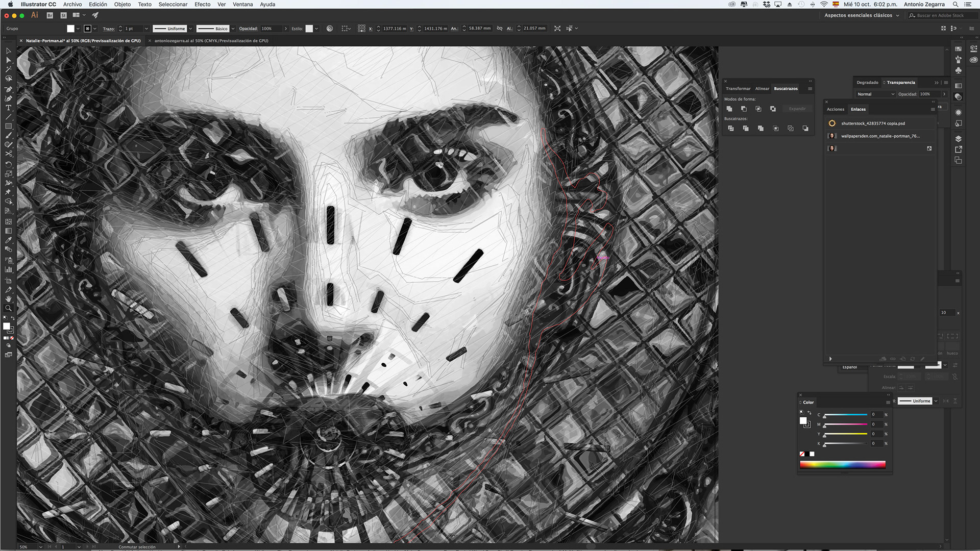Click the Buscar en Adobe Stock field
The width and height of the screenshot is (980, 551).
940,15
